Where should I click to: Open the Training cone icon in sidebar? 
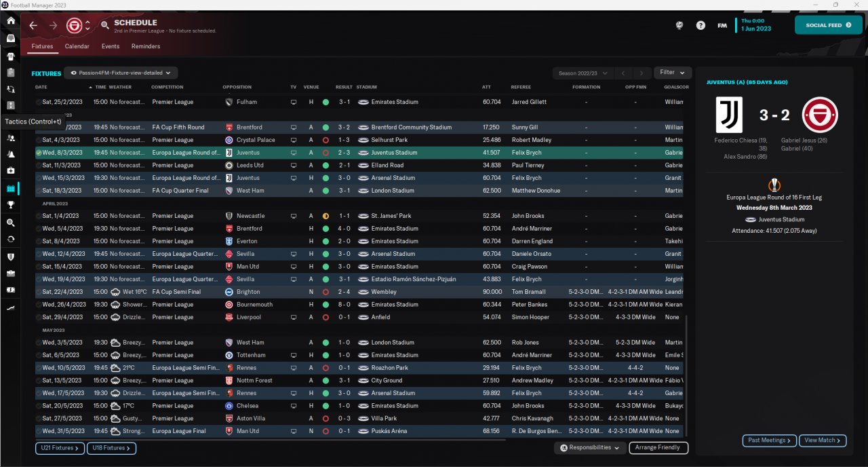(11, 155)
